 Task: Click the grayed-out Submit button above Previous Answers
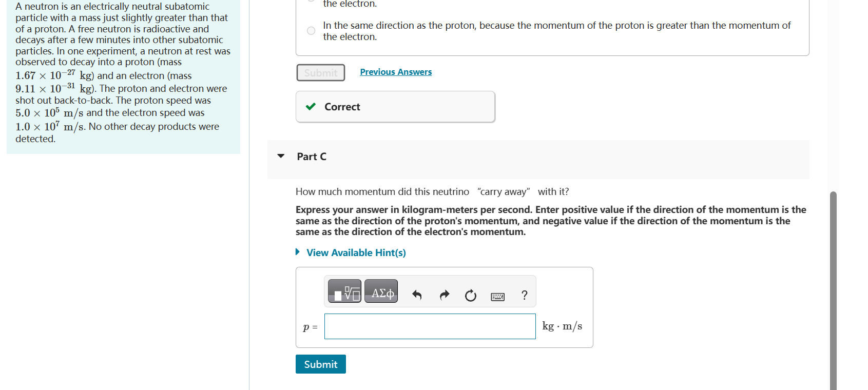320,72
